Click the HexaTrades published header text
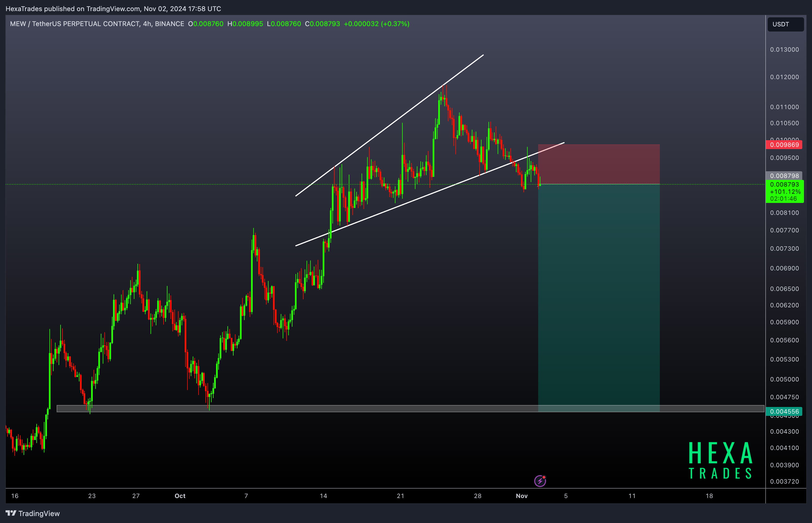 pos(113,9)
